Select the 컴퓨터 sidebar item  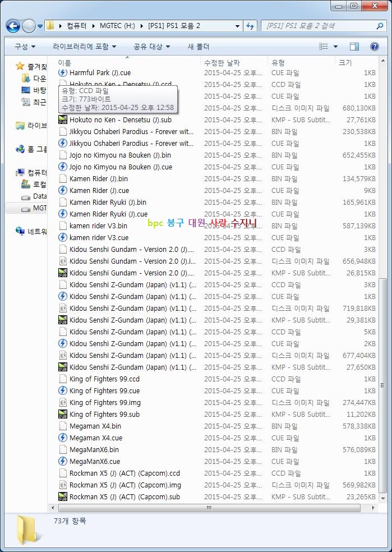pyautogui.click(x=31, y=173)
